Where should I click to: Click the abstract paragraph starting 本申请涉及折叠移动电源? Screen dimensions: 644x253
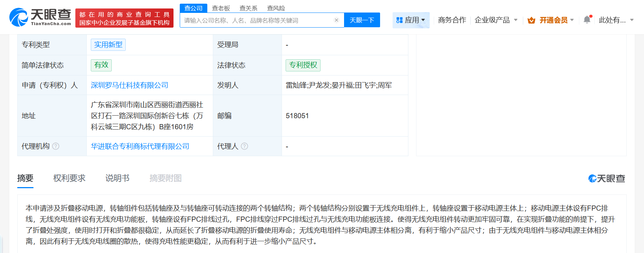(x=320, y=225)
